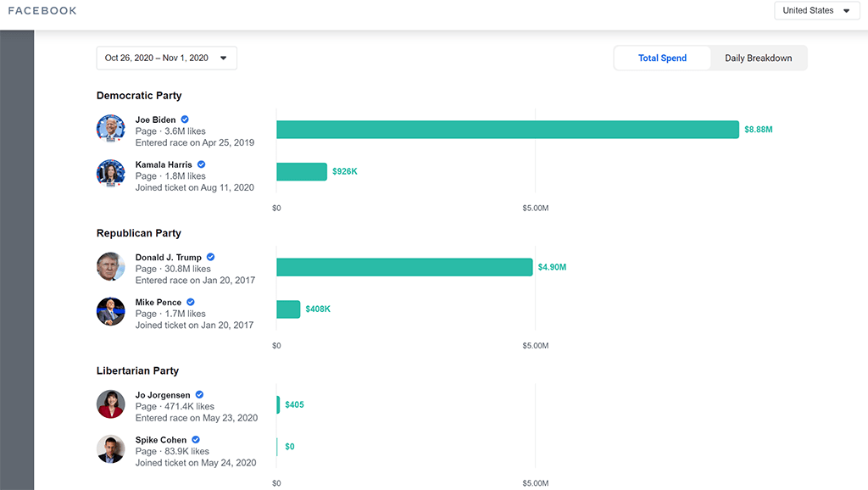Click Kamala Harris's $926K spend bar
Viewport: 868px width, 490px height.
click(x=302, y=171)
